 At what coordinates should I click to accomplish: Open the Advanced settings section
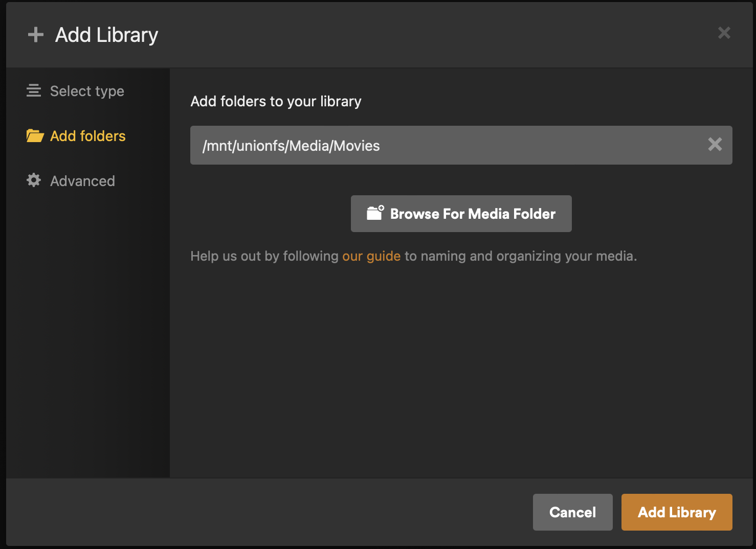[82, 181]
